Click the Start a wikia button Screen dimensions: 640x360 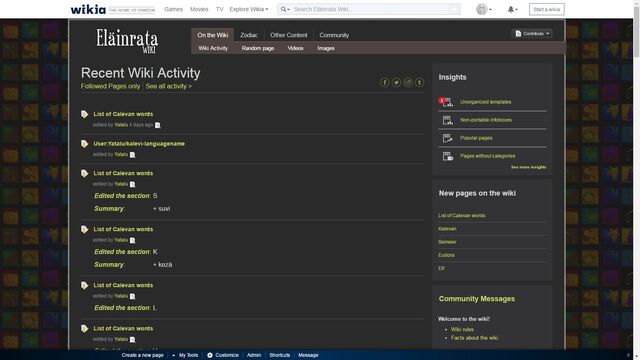coord(547,9)
